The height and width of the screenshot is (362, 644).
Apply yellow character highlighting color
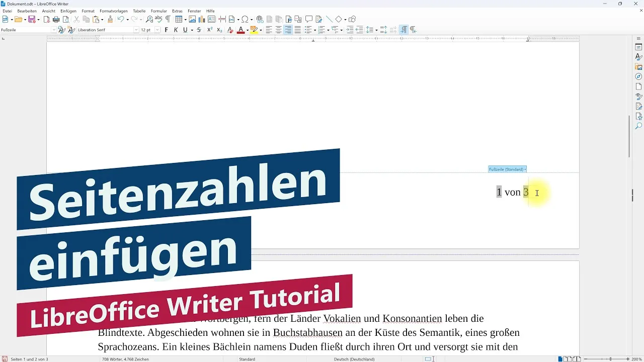click(x=254, y=30)
